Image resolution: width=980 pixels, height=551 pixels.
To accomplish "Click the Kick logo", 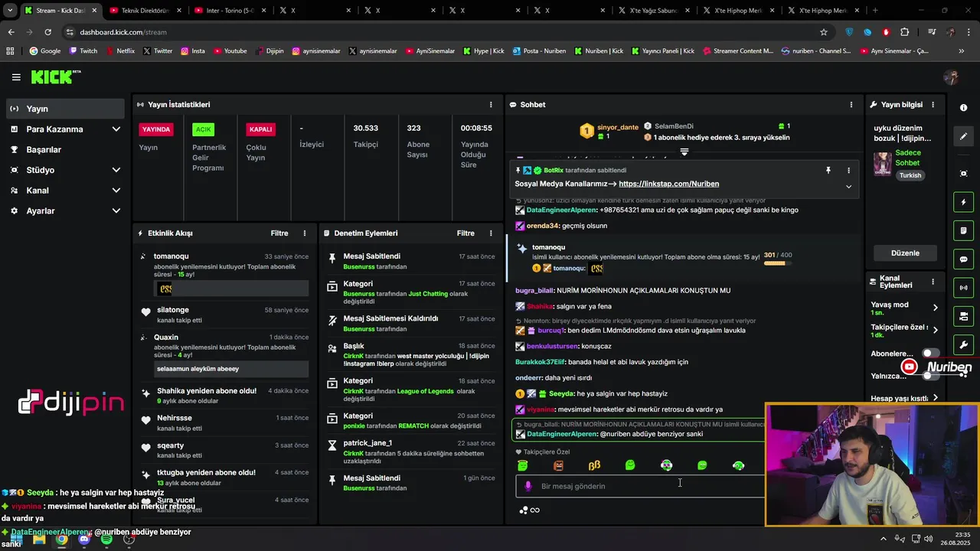I will tap(55, 77).
